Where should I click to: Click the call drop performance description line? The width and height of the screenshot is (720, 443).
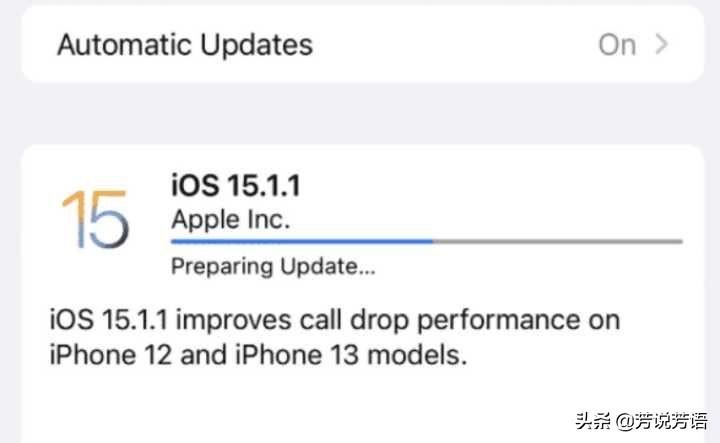click(335, 320)
